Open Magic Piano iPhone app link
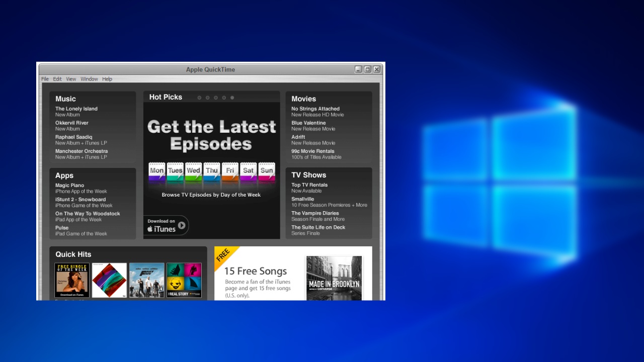Viewport: 644px width, 362px height. pos(81,188)
